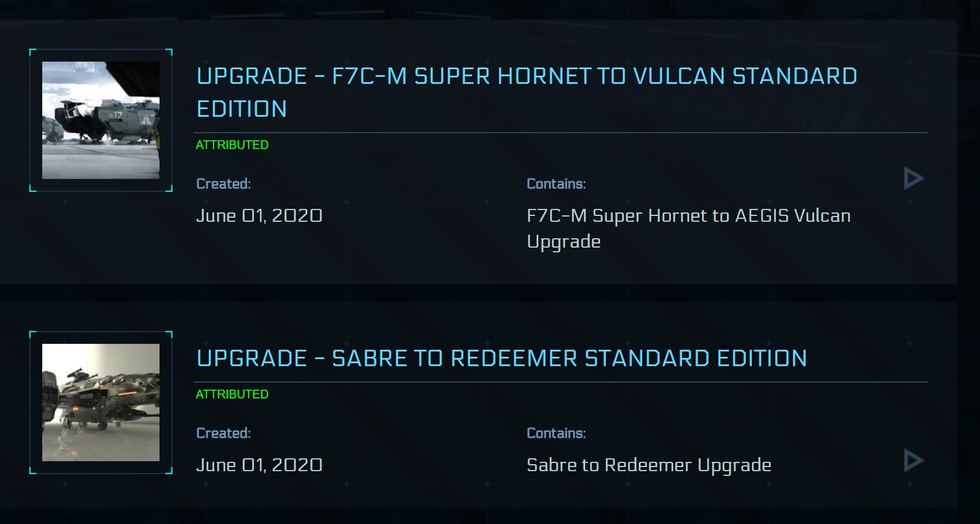Image resolution: width=980 pixels, height=524 pixels.
Task: Click the "Contains:" label on the Redeemer upgrade
Action: tap(556, 434)
